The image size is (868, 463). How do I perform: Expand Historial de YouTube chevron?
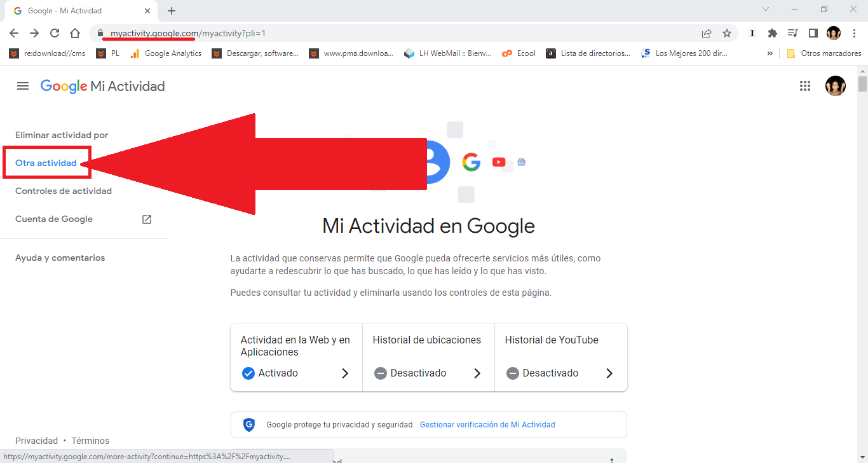coord(609,373)
